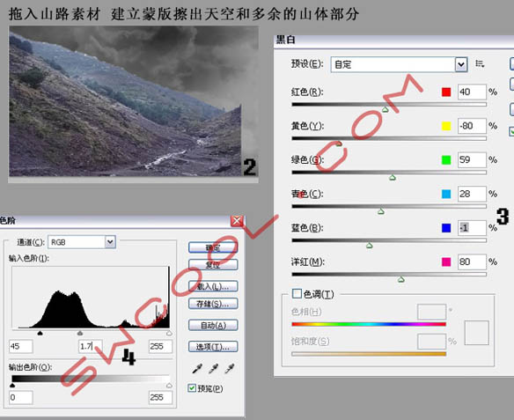This screenshot has height=420, width=514.
Task: Click the cyan color swatch
Action: 446,194
